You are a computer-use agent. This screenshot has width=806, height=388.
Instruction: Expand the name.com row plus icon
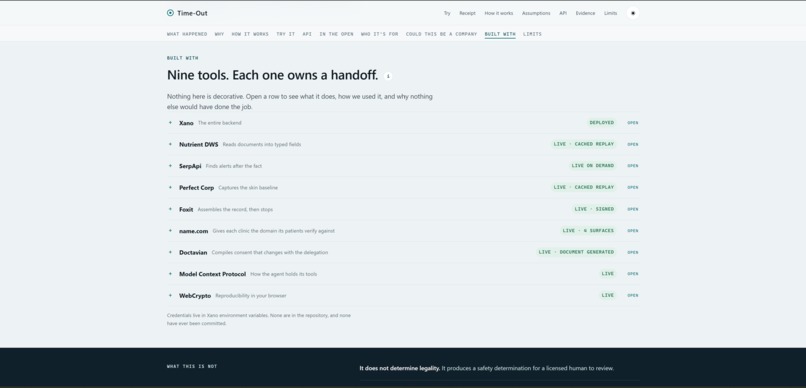pyautogui.click(x=170, y=230)
